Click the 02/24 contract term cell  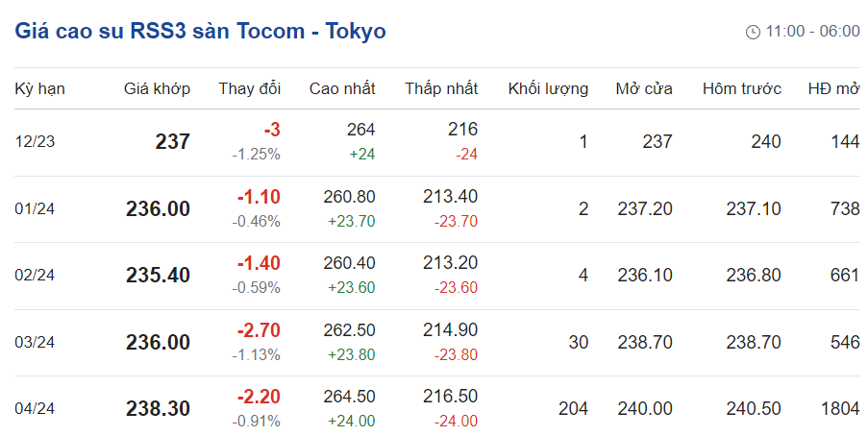click(35, 275)
